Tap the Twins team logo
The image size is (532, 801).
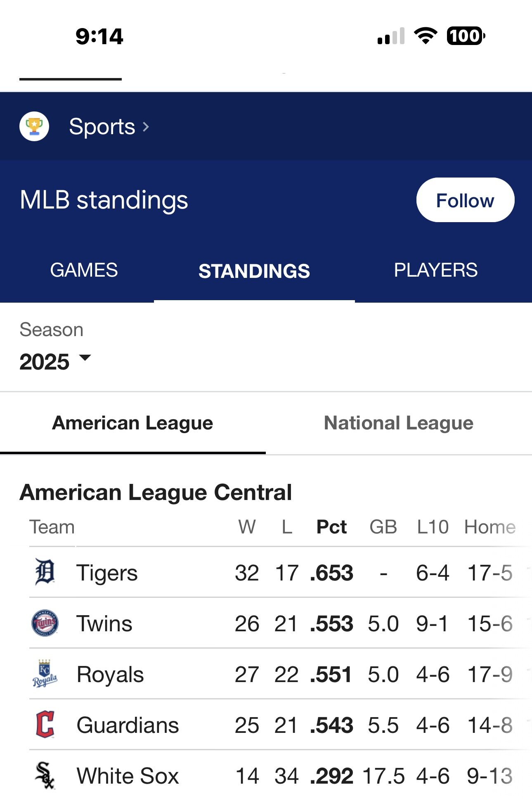coord(45,623)
